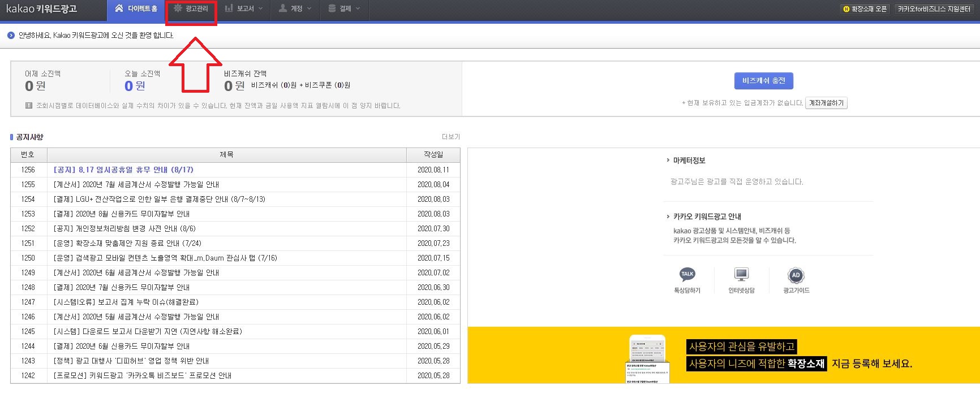This screenshot has height=407, width=980.
Task: Click the person icon beside 계정
Action: pyautogui.click(x=283, y=8)
